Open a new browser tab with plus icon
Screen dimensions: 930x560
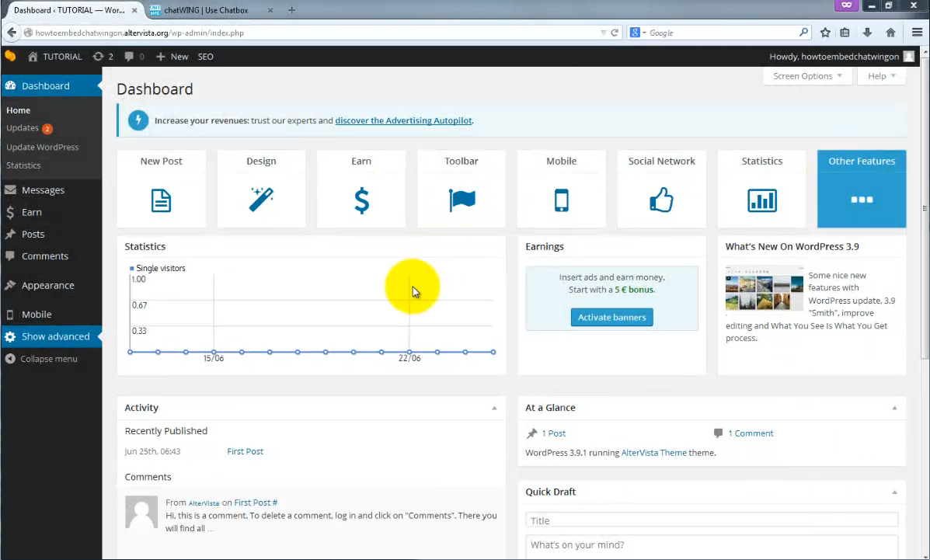[291, 10]
